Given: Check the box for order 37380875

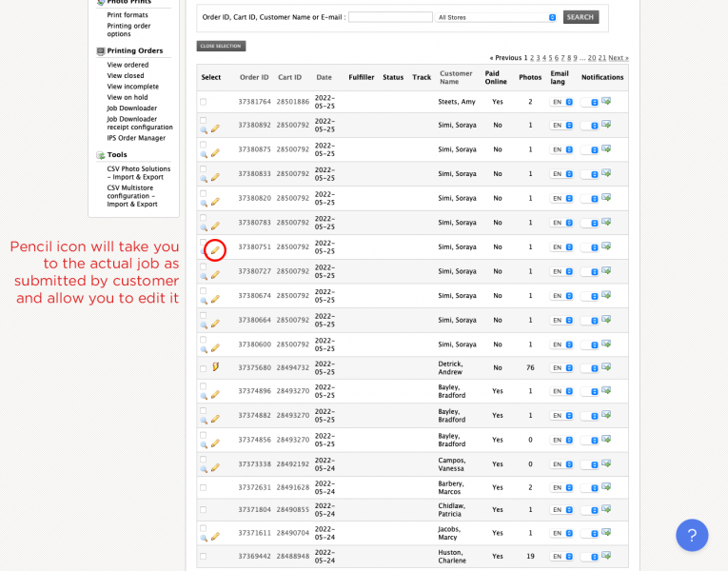Looking at the screenshot, I should [x=204, y=145].
